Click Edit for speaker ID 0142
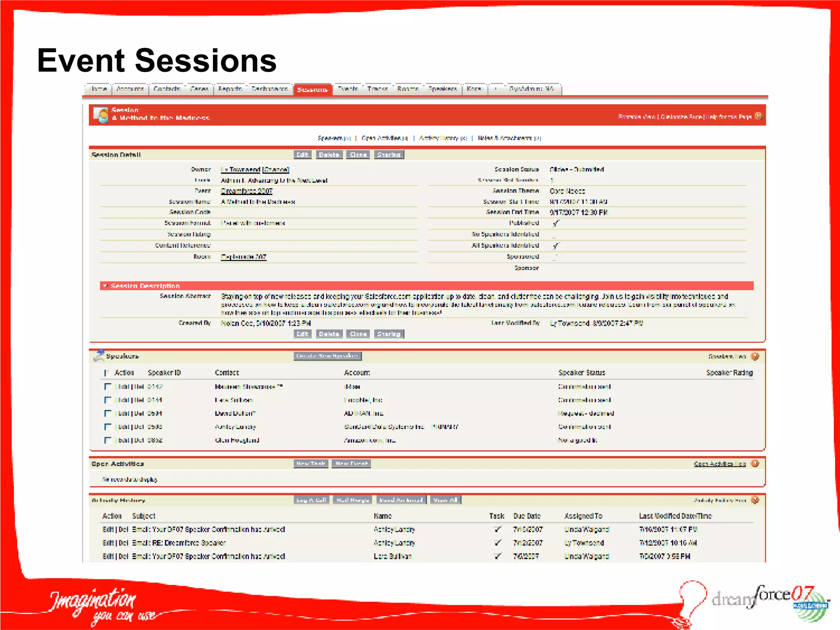 click(x=123, y=386)
